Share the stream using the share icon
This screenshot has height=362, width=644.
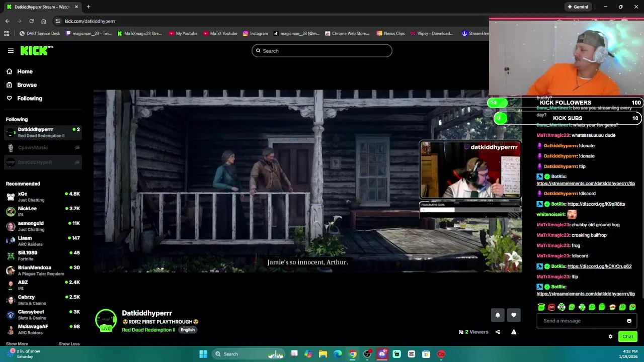tap(498, 332)
